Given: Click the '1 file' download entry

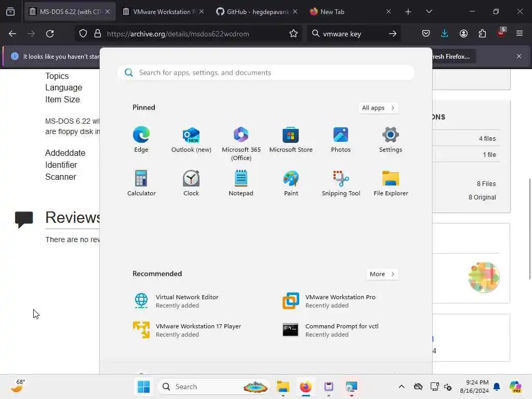Looking at the screenshot, I should point(489,154).
